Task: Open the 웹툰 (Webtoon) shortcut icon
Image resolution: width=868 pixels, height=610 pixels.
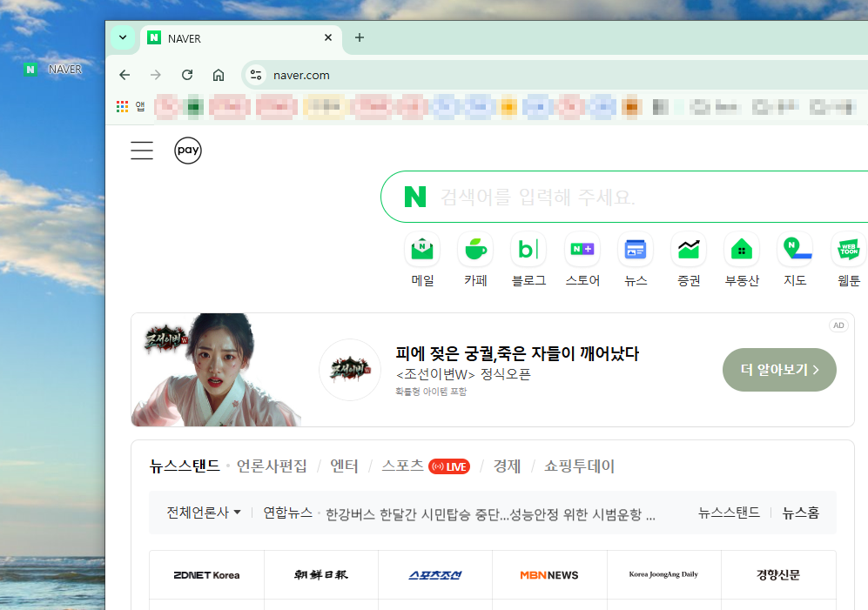Action: click(x=849, y=250)
